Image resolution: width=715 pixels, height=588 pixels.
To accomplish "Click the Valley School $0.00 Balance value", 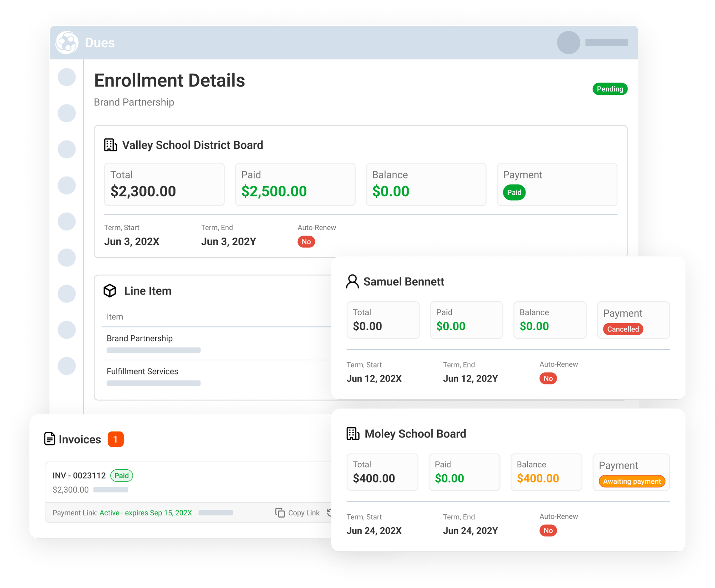I will 390,191.
